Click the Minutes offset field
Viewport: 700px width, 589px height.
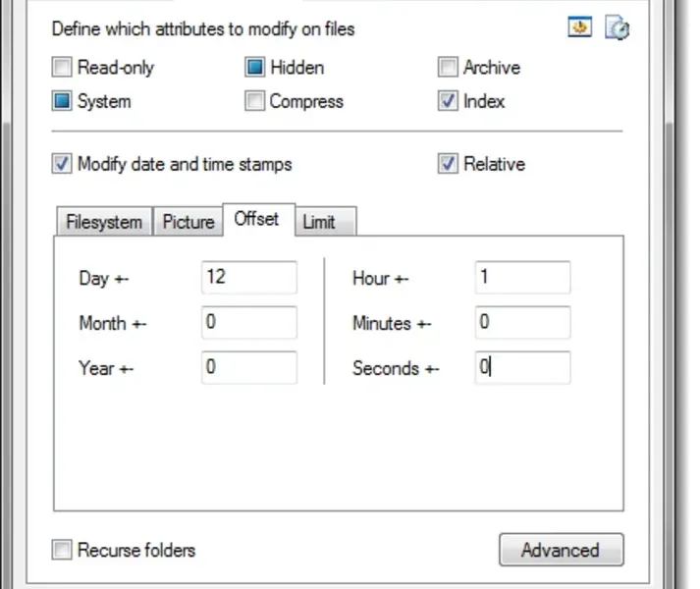tap(521, 322)
